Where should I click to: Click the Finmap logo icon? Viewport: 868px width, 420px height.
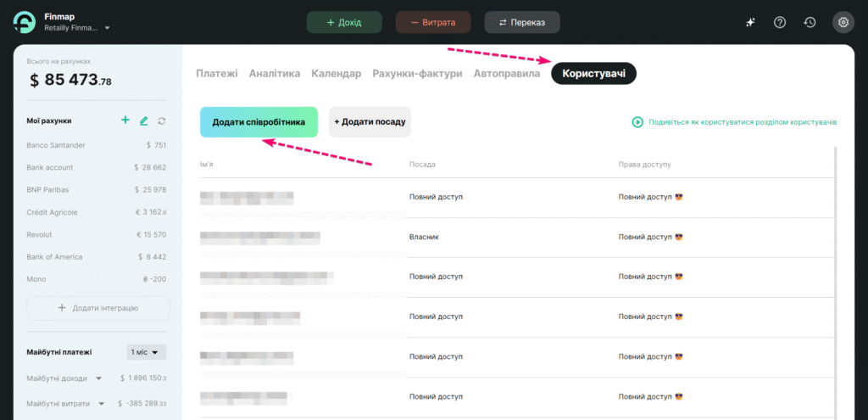[x=25, y=22]
